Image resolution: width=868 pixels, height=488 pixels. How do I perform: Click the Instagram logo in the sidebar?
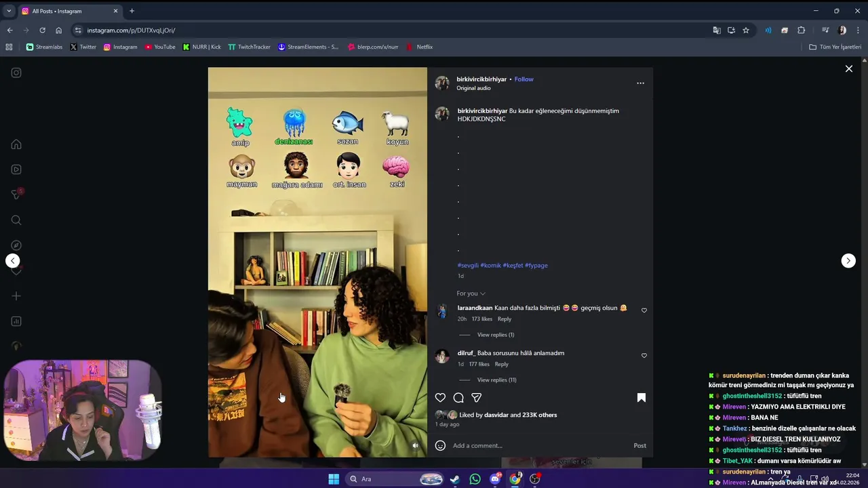coord(16,73)
